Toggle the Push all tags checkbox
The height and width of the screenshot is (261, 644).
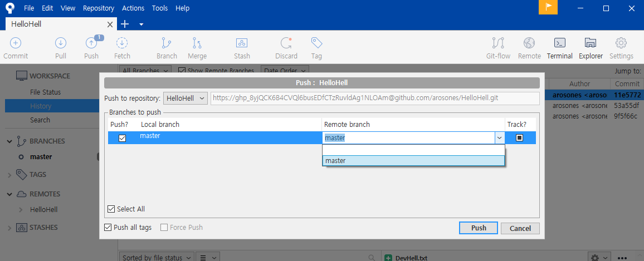point(108,228)
